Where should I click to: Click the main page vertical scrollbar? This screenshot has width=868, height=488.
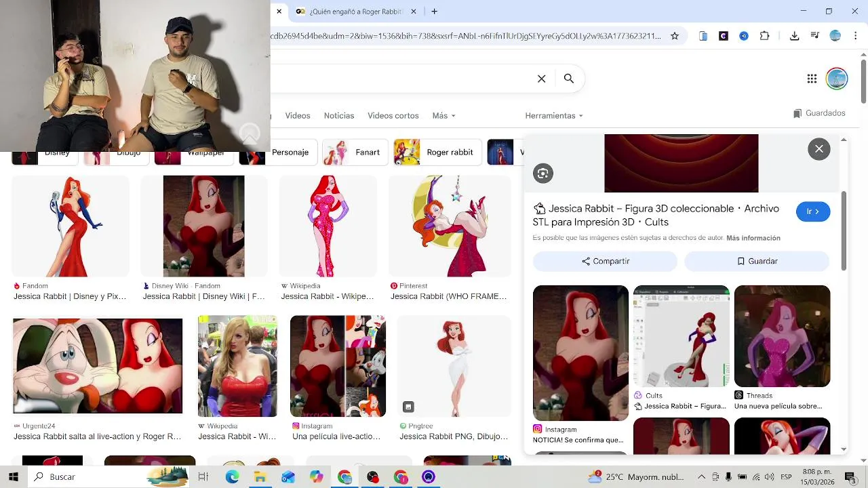863,81
